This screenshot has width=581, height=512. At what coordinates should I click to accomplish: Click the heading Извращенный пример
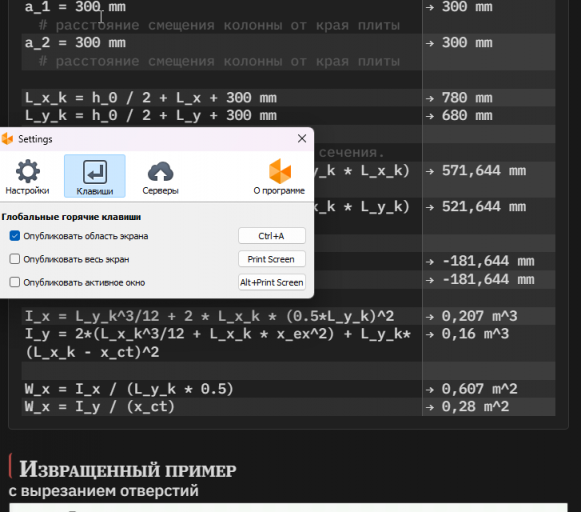click(128, 469)
